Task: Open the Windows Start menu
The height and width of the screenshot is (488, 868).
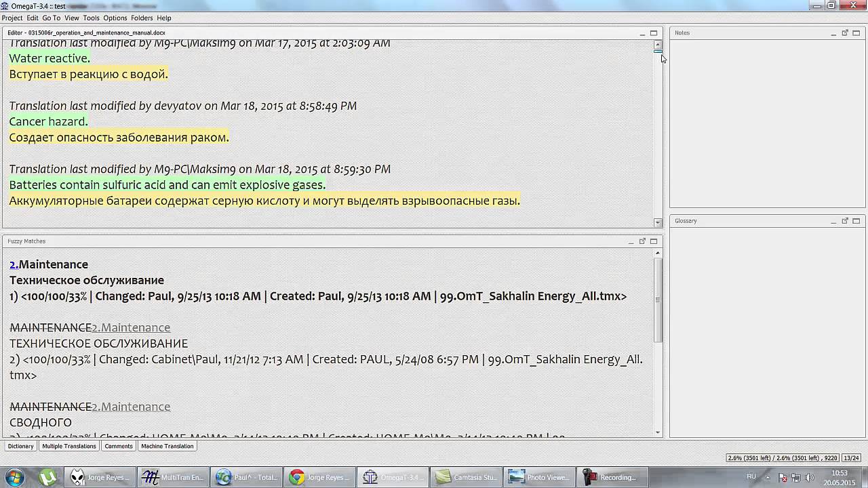Action: [14, 477]
